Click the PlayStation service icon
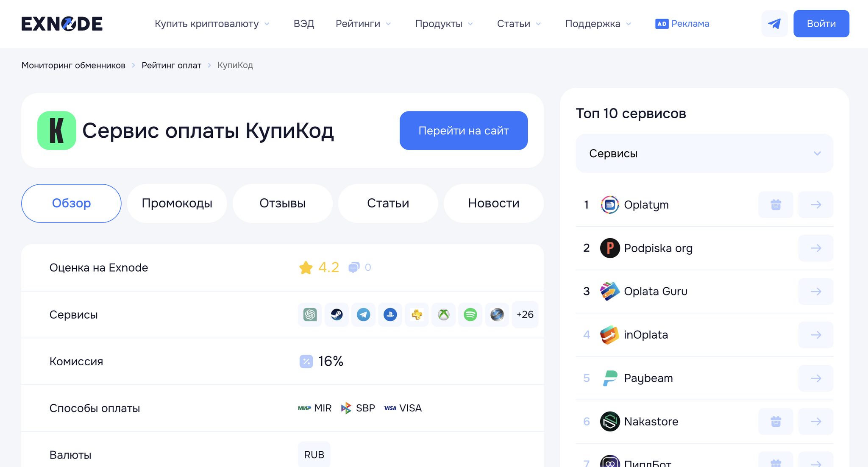 click(390, 314)
